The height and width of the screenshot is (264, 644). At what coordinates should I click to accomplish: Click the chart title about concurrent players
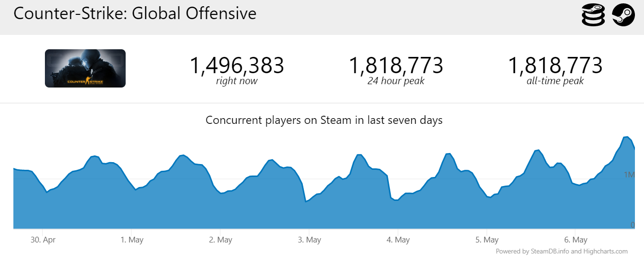pos(324,120)
